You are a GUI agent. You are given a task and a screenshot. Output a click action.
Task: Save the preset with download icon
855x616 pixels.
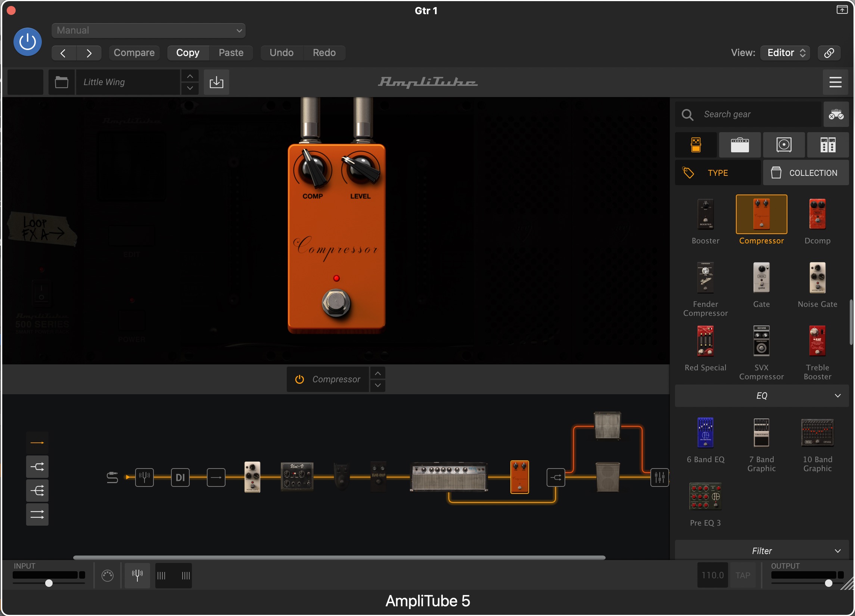point(217,82)
